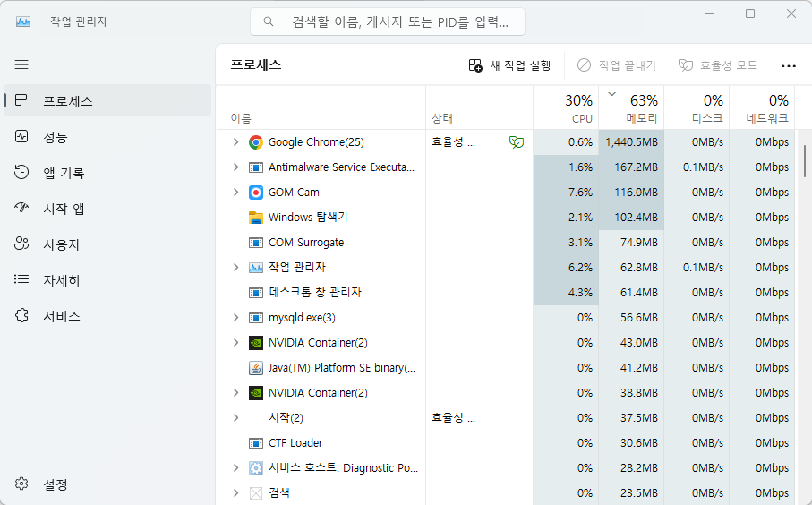Click the CTF Loader process icon
The height and width of the screenshot is (505, 812).
256,443
